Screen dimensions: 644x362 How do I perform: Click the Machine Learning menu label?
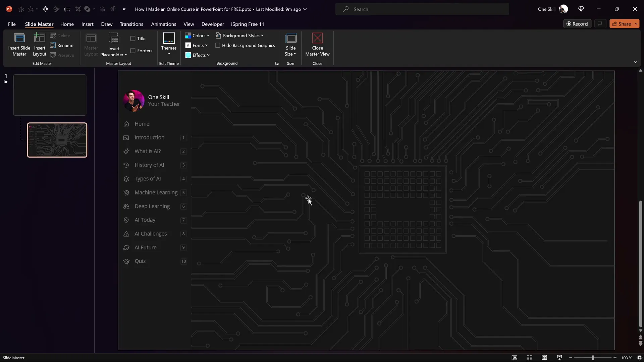click(156, 193)
